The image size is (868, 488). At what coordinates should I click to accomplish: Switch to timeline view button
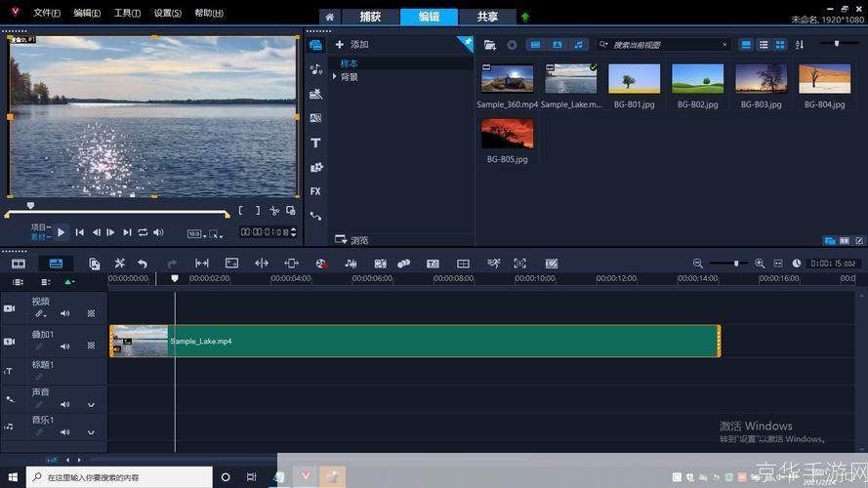pyautogui.click(x=56, y=264)
